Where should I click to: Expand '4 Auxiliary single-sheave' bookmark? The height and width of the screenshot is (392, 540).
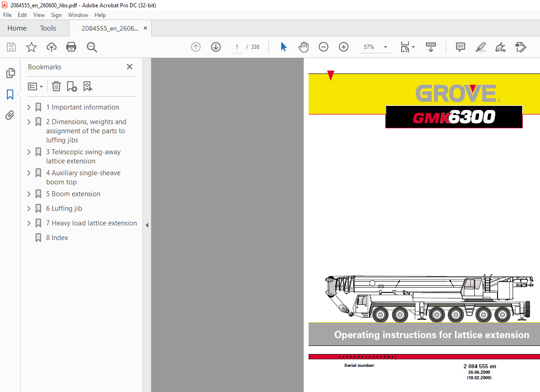point(29,173)
